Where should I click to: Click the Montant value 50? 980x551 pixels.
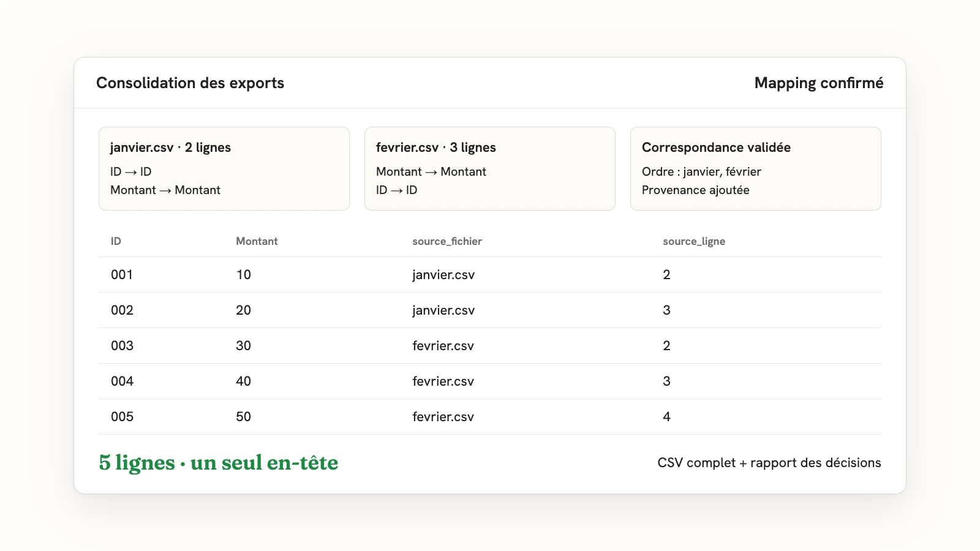click(x=244, y=417)
